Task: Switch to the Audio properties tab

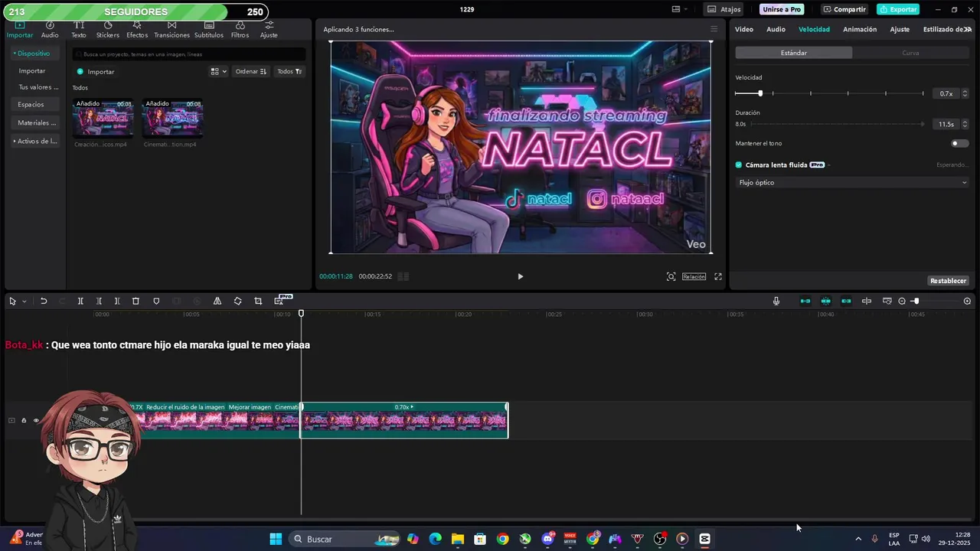Action: [x=776, y=29]
